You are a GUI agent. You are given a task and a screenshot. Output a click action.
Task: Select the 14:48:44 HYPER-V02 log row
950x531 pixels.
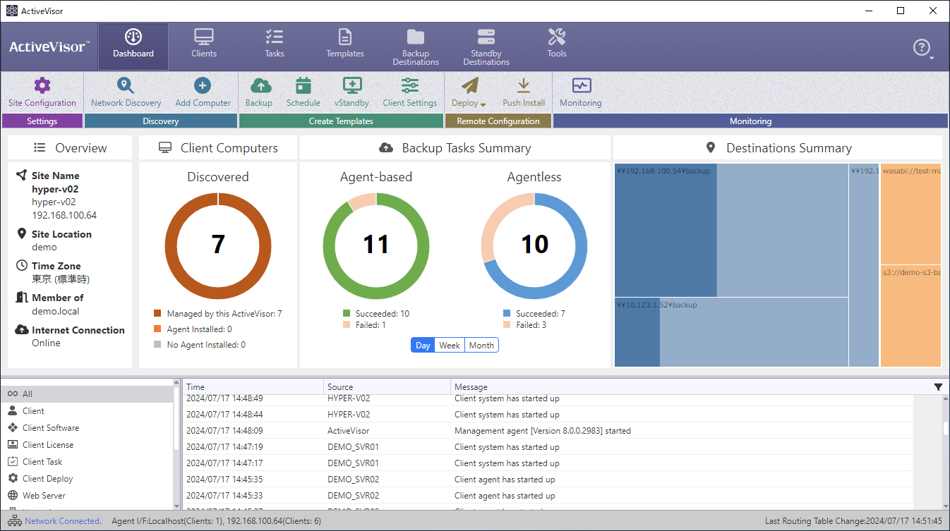[548, 415]
